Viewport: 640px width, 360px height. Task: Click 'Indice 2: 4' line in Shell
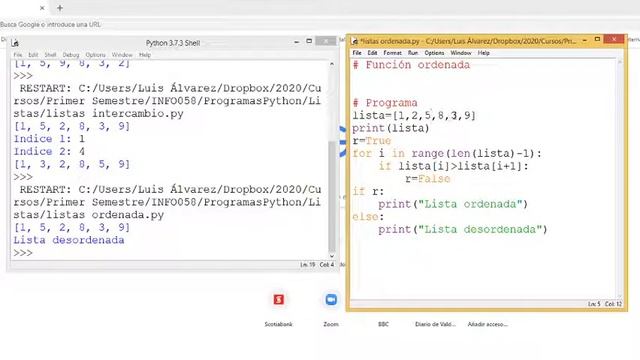tap(49, 151)
